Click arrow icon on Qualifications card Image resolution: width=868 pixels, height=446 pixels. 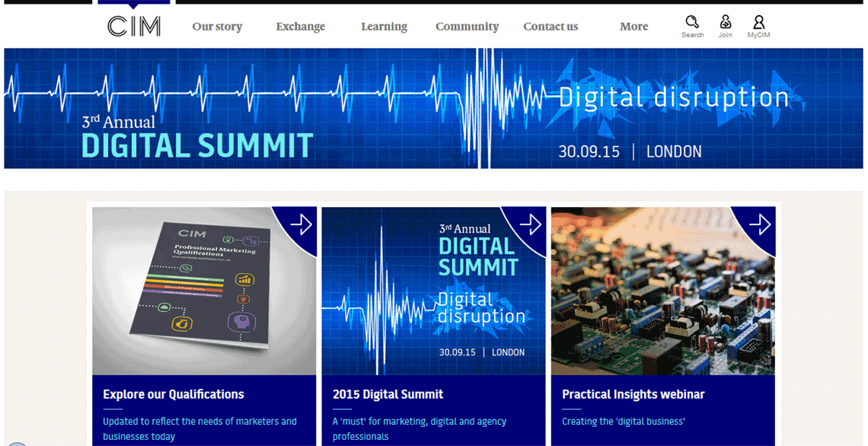[x=301, y=225]
